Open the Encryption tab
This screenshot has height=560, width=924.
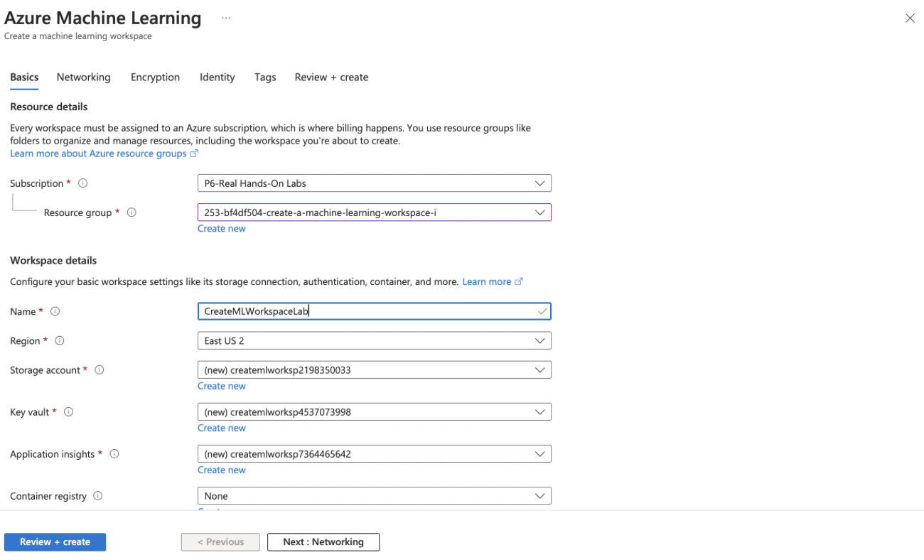[155, 77]
